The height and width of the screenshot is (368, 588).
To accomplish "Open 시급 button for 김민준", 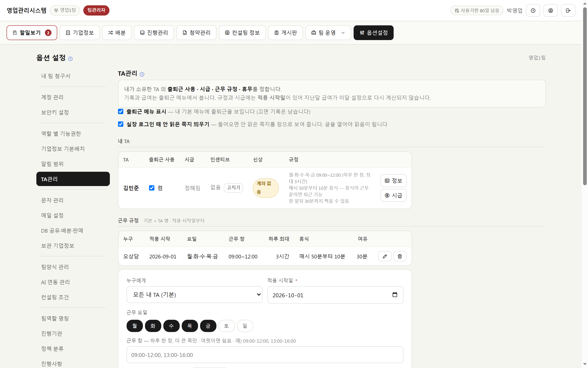I will click(x=393, y=195).
